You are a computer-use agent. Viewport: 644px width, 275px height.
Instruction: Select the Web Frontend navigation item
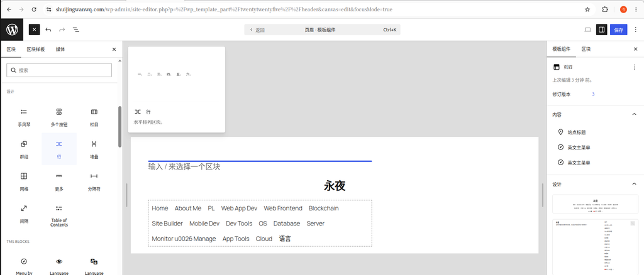pos(283,208)
